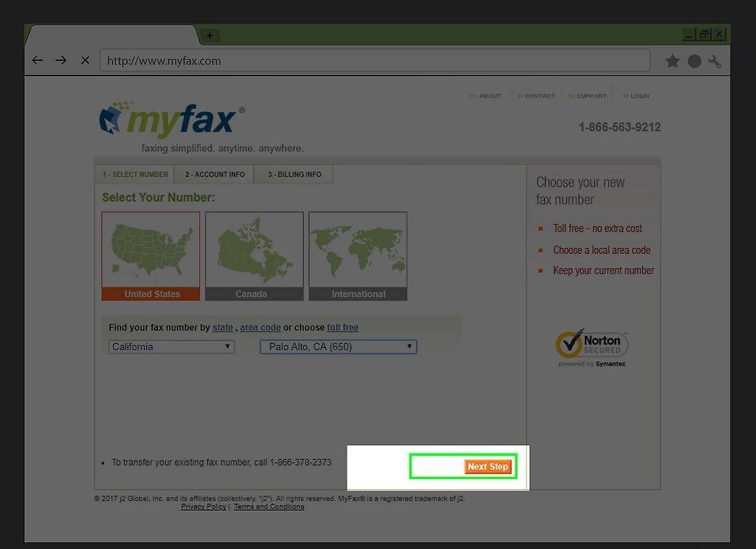Select the International map option
The height and width of the screenshot is (549, 756).
[x=358, y=257]
